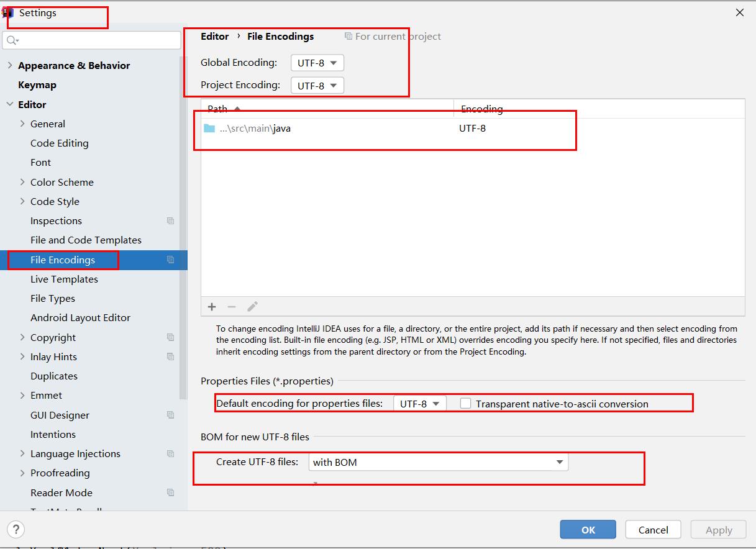This screenshot has width=756, height=549.
Task: Expand the General node
Action: coord(23,124)
